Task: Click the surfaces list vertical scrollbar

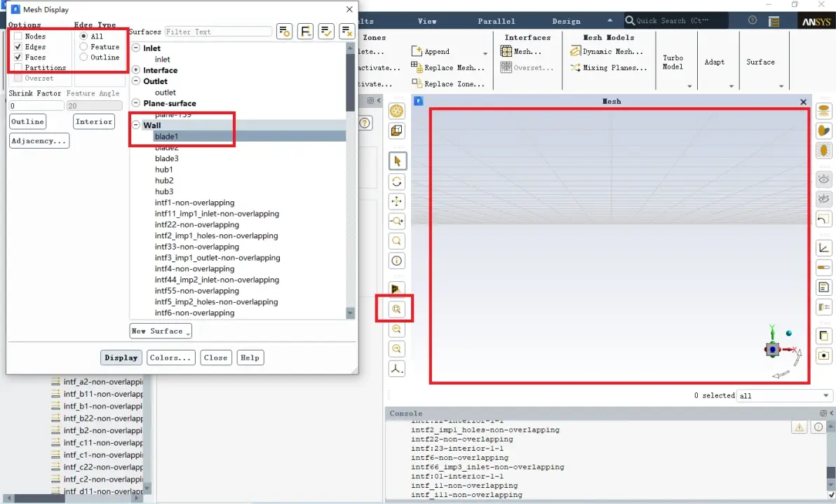Action: (350, 181)
